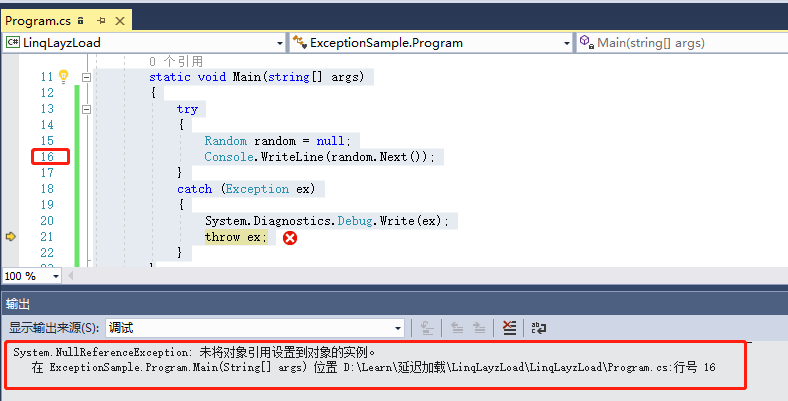This screenshot has width=788, height=401.
Task: Click the System.NullReferenceException output message
Action: (x=194, y=352)
